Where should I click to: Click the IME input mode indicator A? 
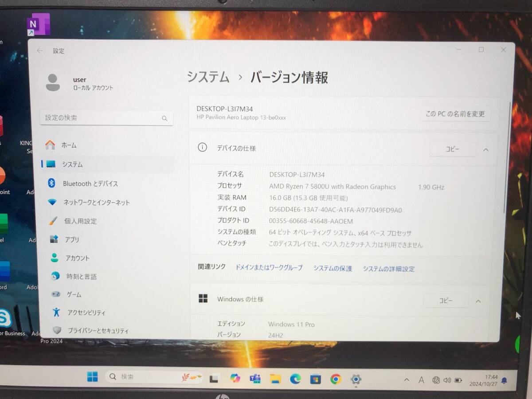point(421,380)
